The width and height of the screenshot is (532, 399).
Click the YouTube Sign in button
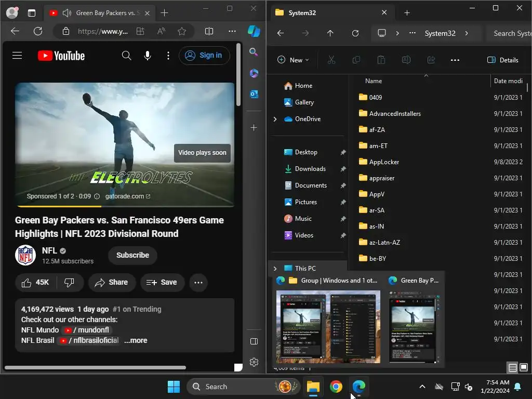tap(204, 56)
